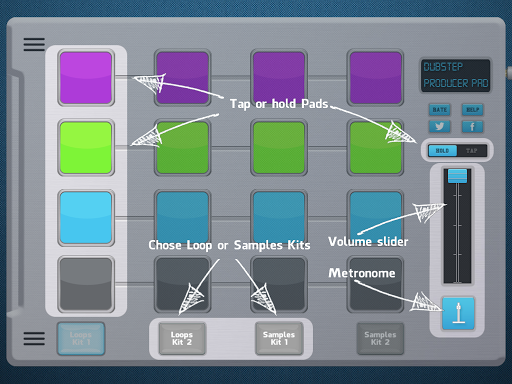Image resolution: width=512 pixels, height=384 pixels.
Task: Tap the green pad in second column
Action: (x=183, y=148)
